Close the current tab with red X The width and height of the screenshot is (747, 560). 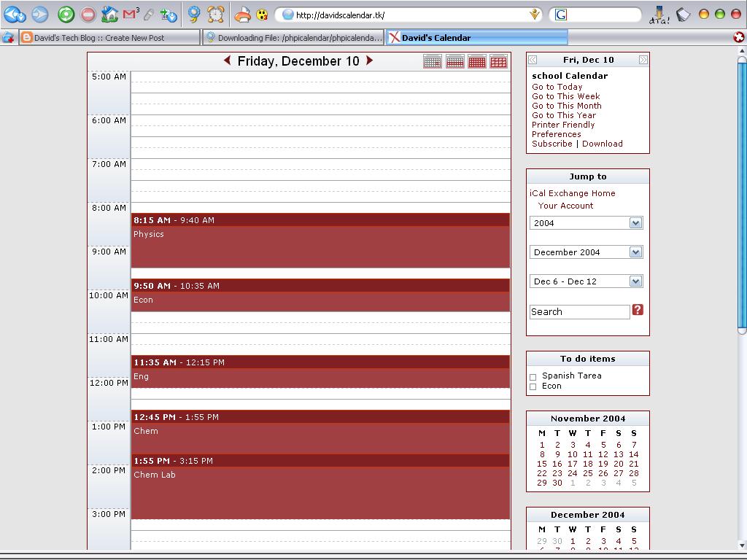738,37
